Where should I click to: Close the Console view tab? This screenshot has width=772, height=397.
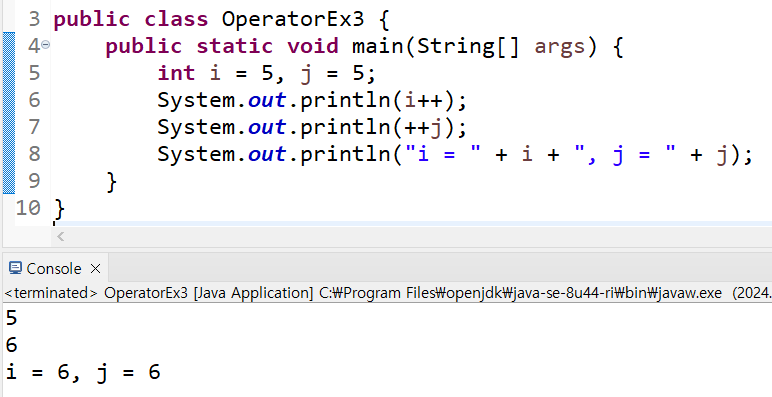(96, 268)
